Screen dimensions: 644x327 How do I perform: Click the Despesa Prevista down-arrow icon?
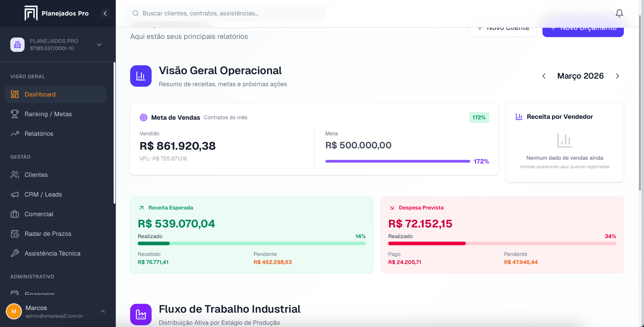pos(392,208)
